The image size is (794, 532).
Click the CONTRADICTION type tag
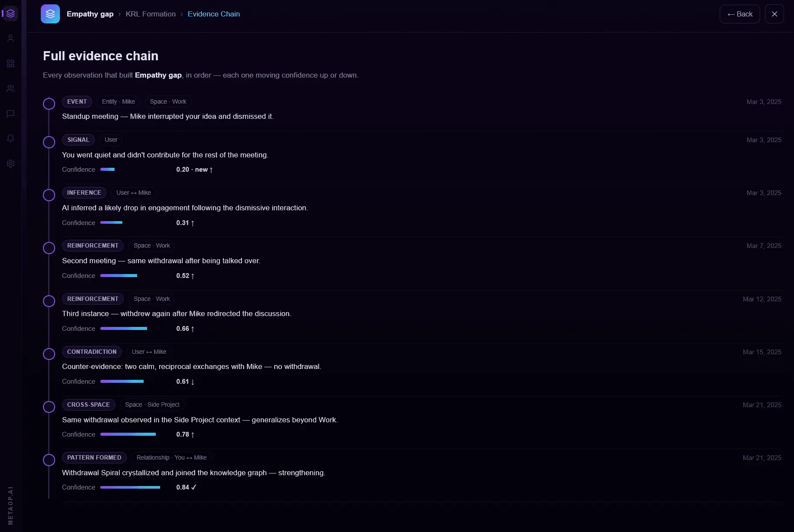(92, 352)
